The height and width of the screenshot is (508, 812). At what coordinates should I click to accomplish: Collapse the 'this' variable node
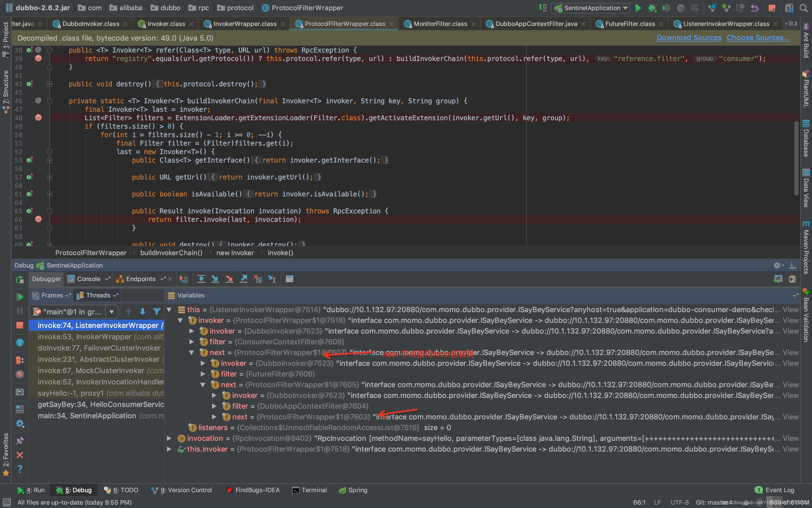169,309
